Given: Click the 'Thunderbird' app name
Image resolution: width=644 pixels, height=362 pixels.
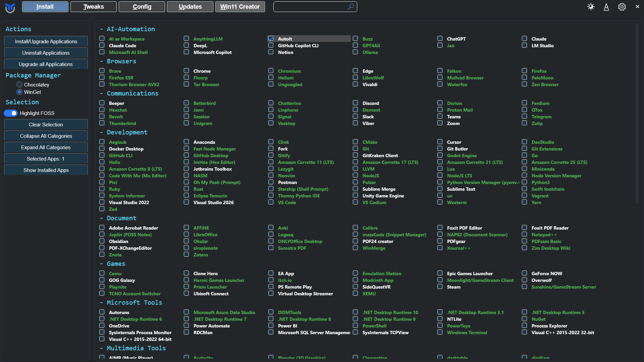Looking at the screenshot, I should [x=122, y=123].
